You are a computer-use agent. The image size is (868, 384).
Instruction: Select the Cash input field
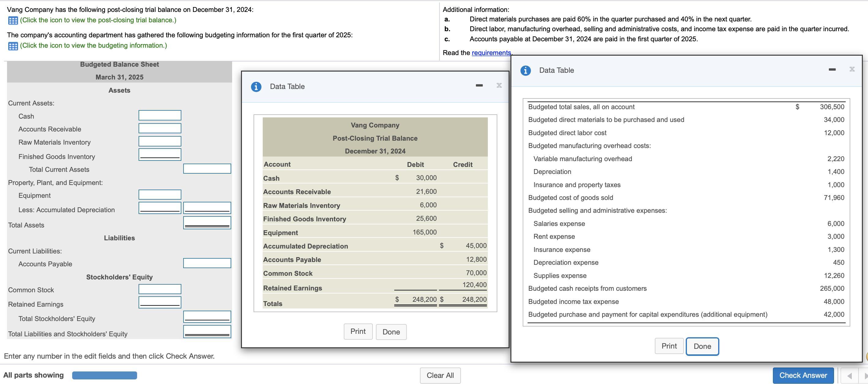tap(160, 116)
